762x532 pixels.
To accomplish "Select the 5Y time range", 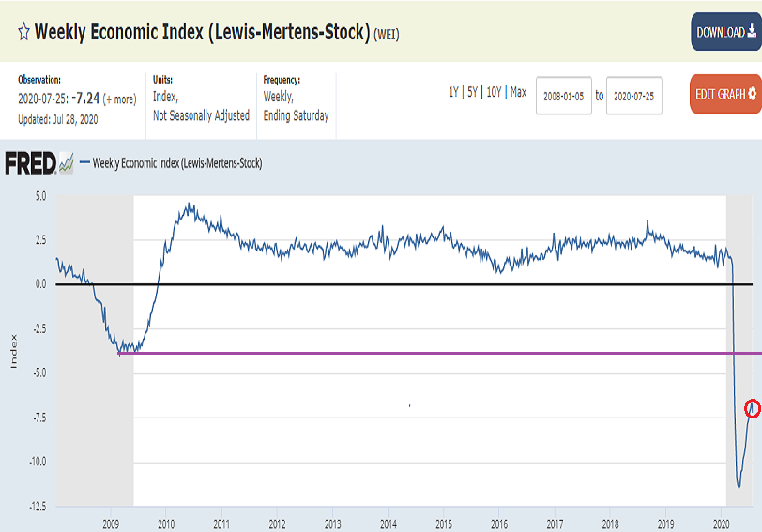I will 473,93.
